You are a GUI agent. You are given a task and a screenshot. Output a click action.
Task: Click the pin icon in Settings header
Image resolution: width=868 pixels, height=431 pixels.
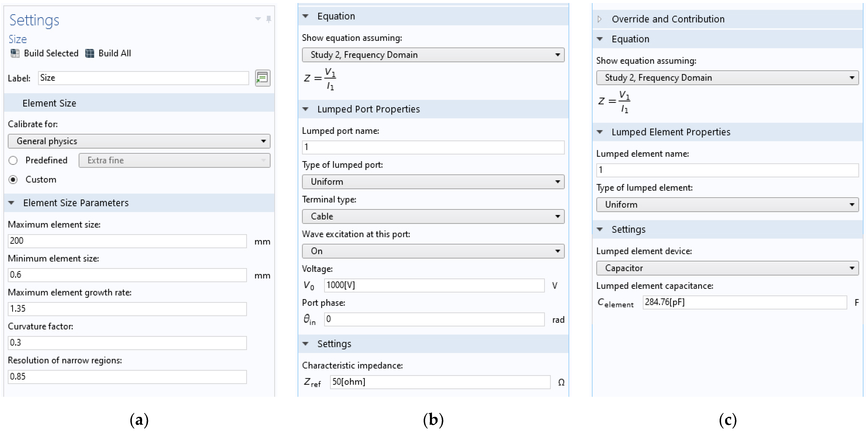coord(269,19)
